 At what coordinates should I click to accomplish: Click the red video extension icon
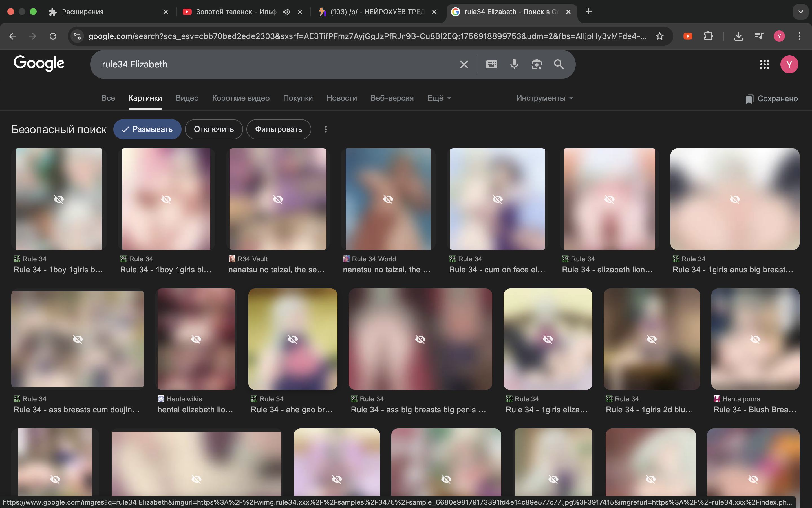(x=688, y=36)
